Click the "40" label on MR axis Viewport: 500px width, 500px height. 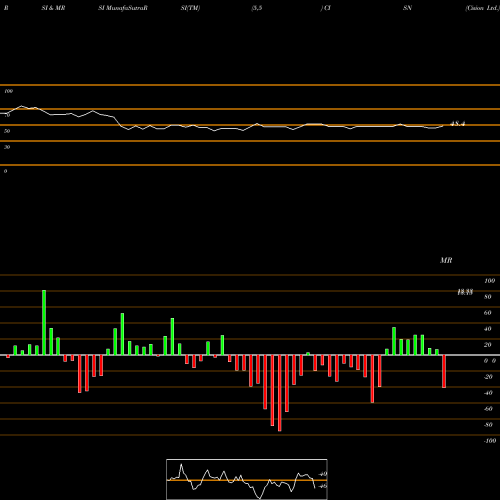[x=488, y=329]
